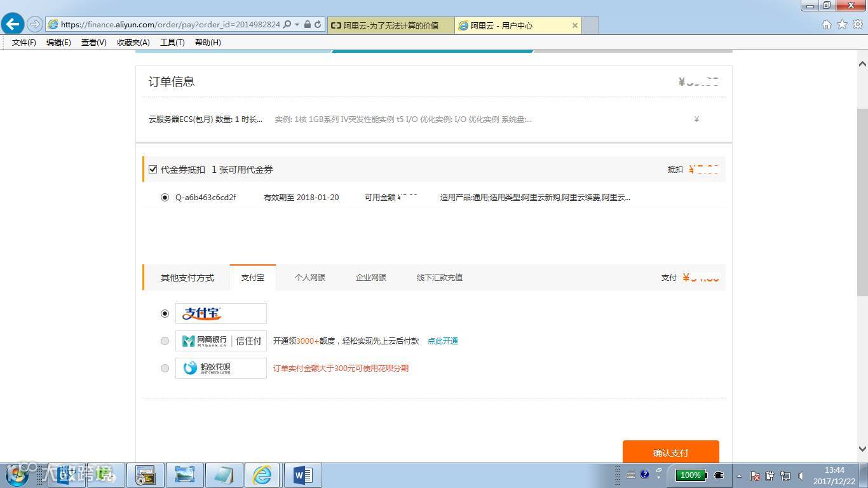Click the blue help icon in language bar
The height and width of the screenshot is (488, 868).
(644, 474)
